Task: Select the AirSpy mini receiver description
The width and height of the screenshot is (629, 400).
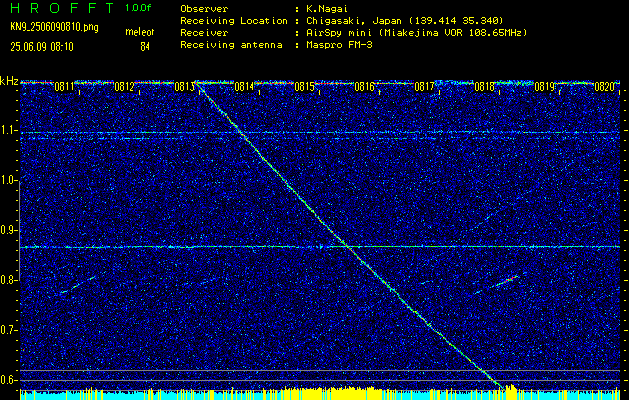Action: (416, 33)
